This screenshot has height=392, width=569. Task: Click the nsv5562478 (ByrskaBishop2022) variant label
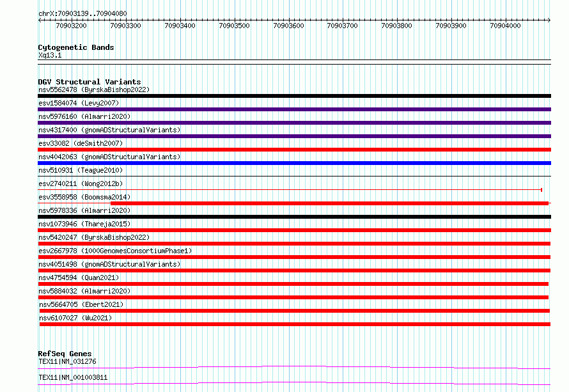tap(94, 90)
